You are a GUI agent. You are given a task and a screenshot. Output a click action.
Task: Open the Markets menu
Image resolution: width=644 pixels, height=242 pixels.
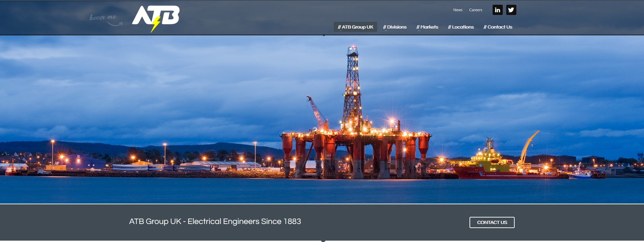(427, 27)
